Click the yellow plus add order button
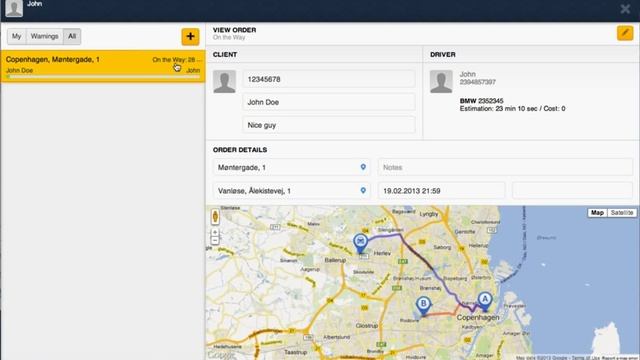Image resolution: width=640 pixels, height=360 pixels. pos(190,36)
